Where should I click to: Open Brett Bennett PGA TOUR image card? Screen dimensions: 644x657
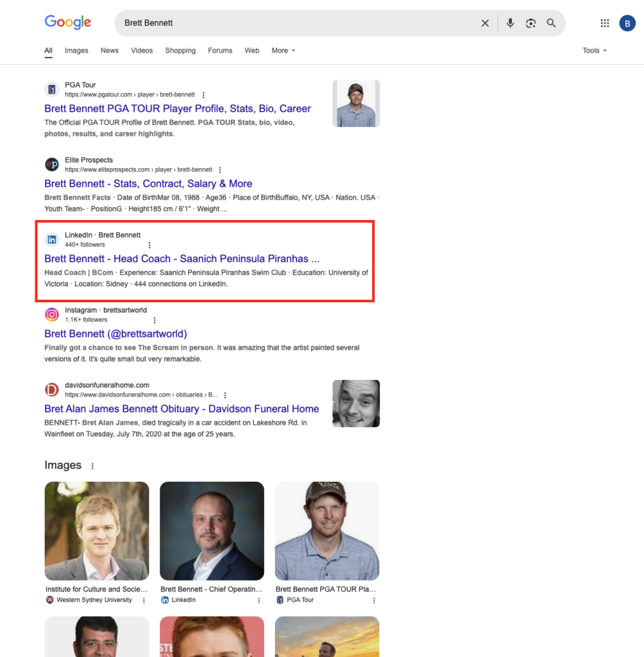click(327, 531)
